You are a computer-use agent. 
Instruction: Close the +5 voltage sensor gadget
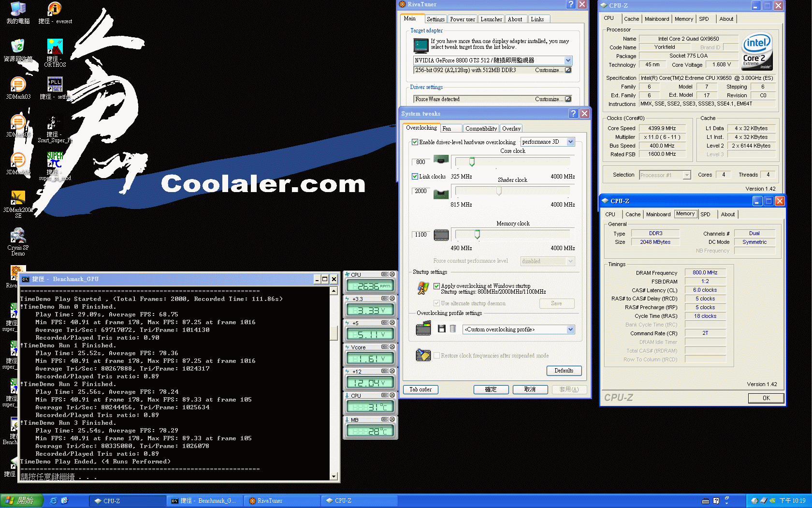[392, 323]
